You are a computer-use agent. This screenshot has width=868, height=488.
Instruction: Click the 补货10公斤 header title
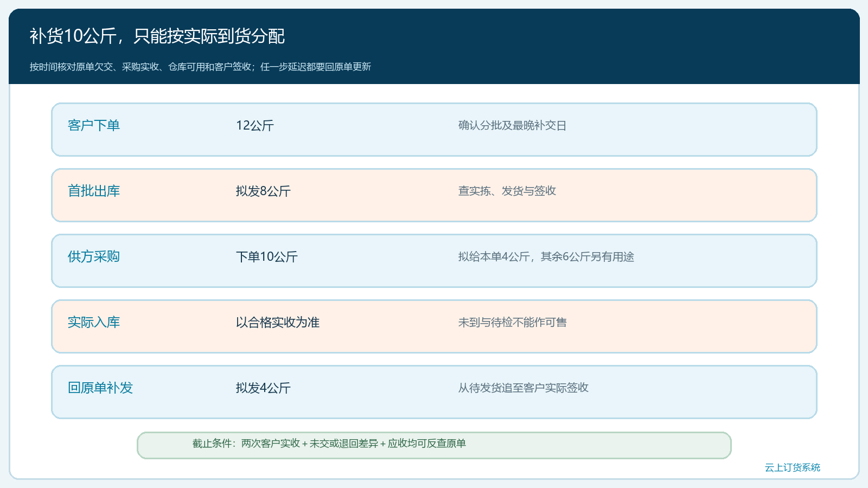point(157,36)
